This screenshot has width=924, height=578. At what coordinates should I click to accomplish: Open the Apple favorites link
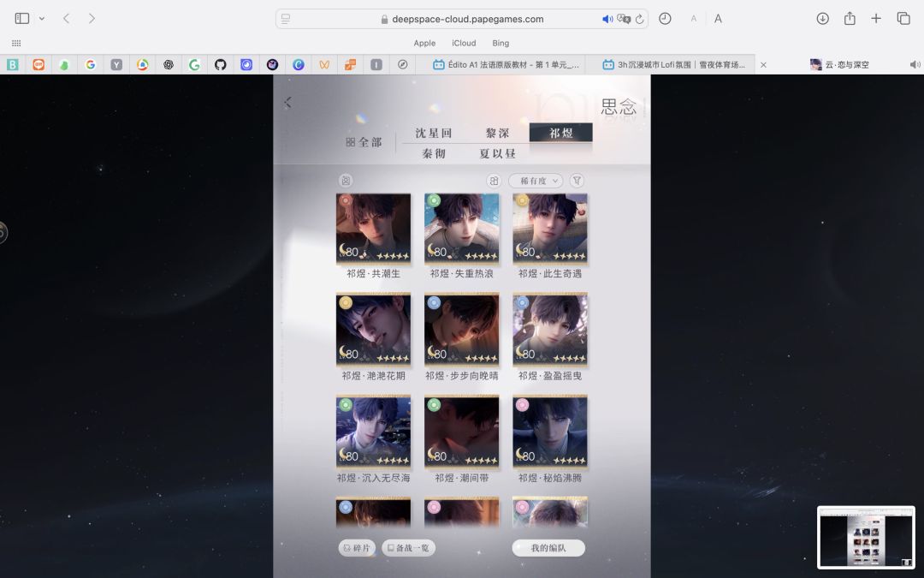click(x=424, y=43)
